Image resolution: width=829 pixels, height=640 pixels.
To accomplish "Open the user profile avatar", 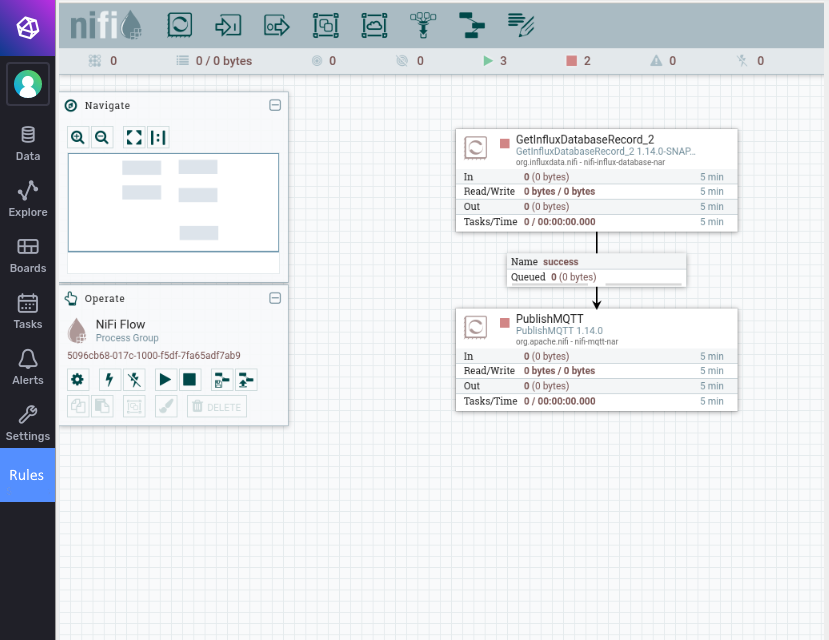I will click(27, 84).
